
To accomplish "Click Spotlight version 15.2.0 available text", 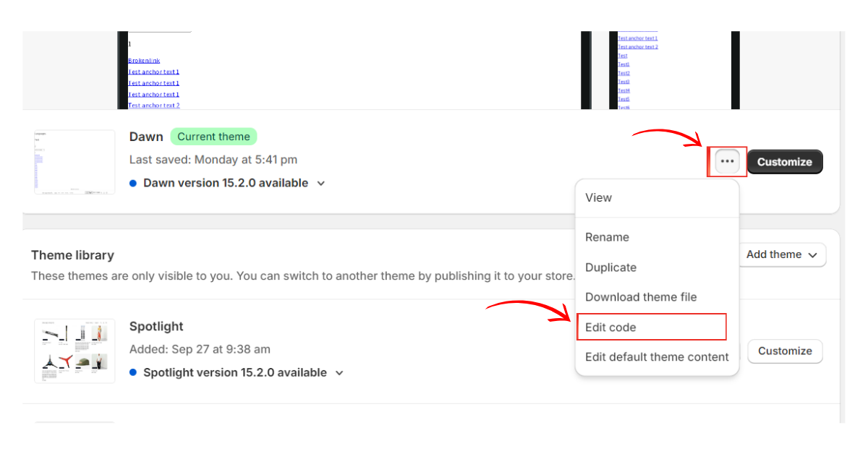I will pos(235,372).
